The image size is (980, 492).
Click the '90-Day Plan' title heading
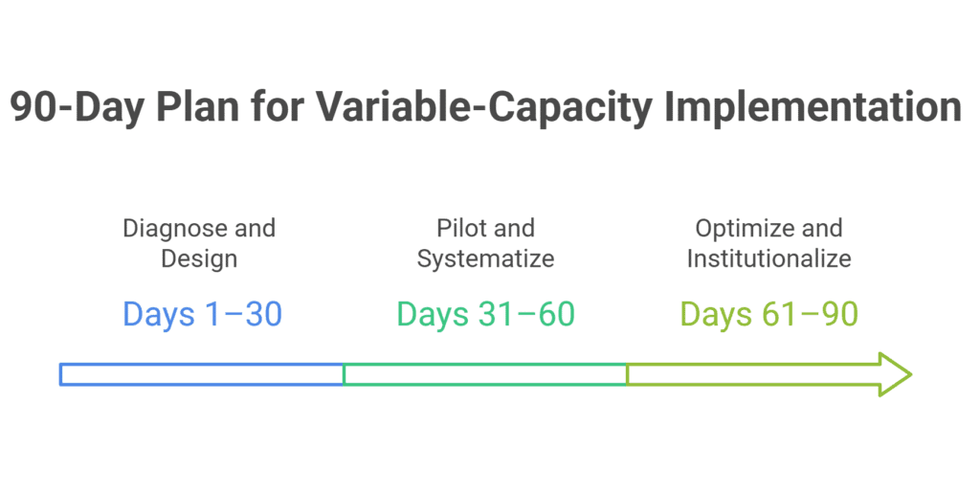pyautogui.click(x=485, y=107)
